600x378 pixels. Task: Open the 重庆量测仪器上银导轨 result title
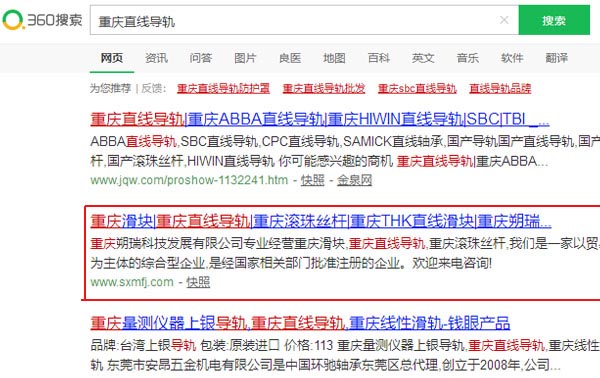(300, 323)
